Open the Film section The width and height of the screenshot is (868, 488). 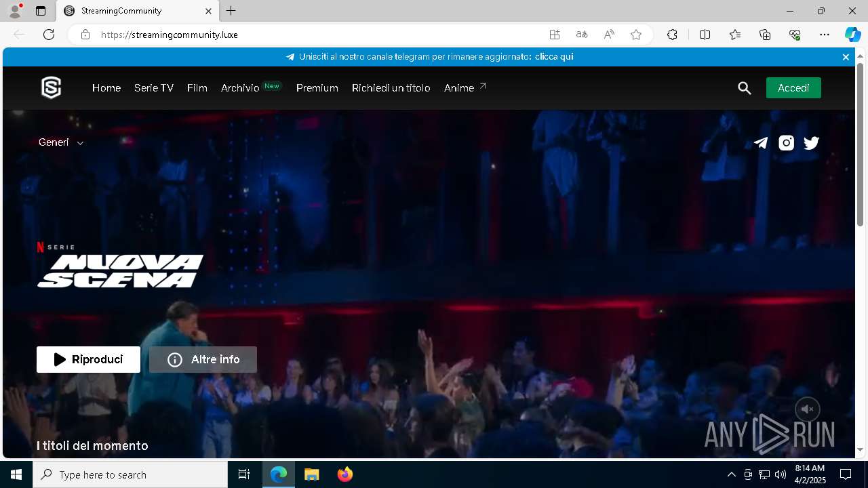point(197,88)
